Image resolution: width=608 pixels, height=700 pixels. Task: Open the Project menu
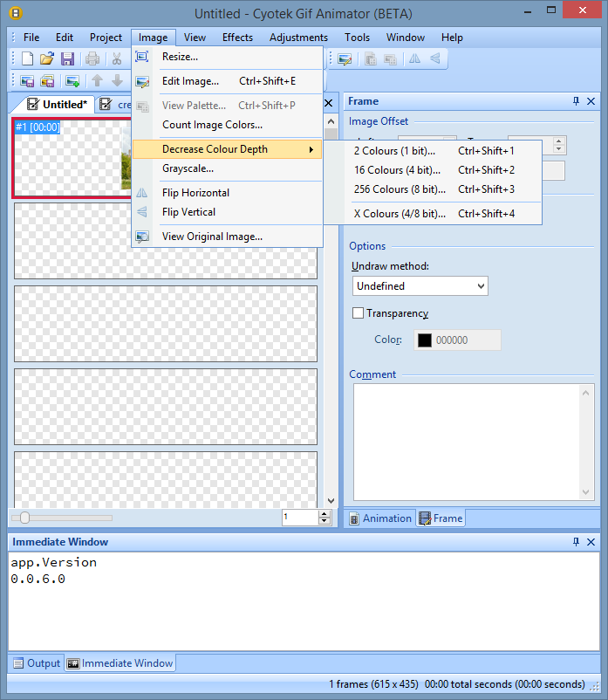106,38
